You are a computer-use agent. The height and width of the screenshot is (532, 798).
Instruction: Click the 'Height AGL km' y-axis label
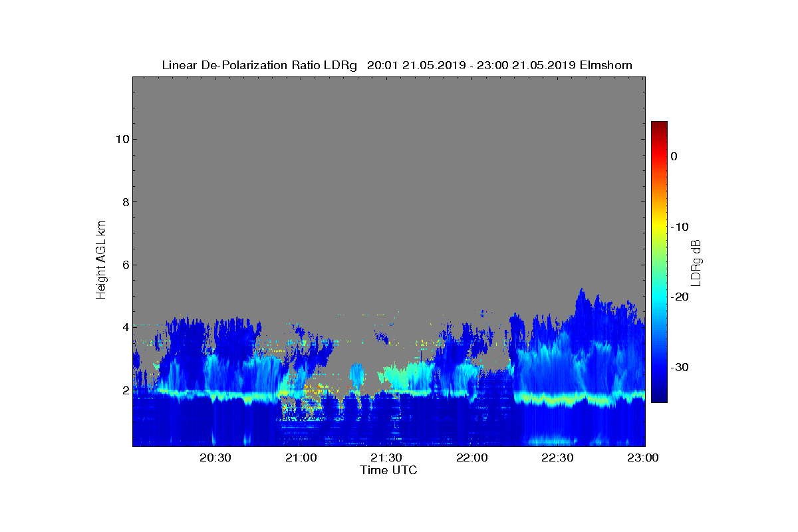[x=101, y=261]
